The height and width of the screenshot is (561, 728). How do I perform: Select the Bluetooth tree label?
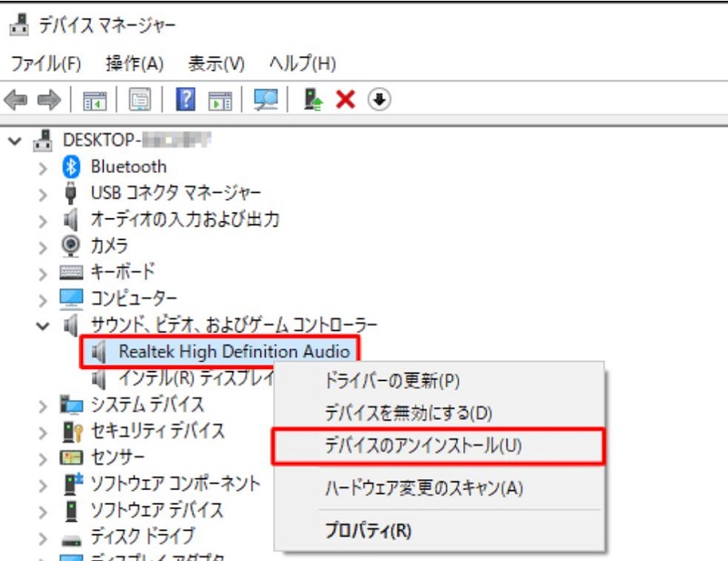click(x=128, y=166)
